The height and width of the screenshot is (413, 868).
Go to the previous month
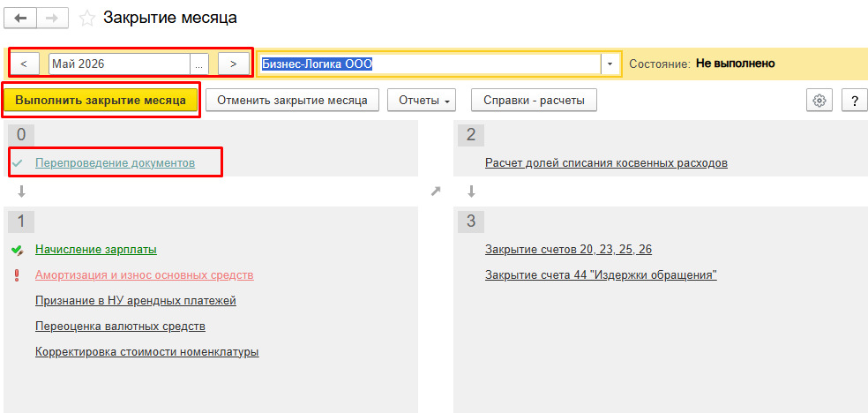pyautogui.click(x=24, y=64)
